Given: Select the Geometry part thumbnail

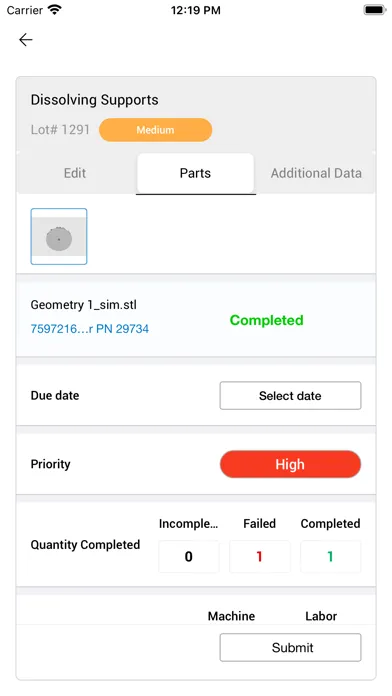Looking at the screenshot, I should click(59, 237).
